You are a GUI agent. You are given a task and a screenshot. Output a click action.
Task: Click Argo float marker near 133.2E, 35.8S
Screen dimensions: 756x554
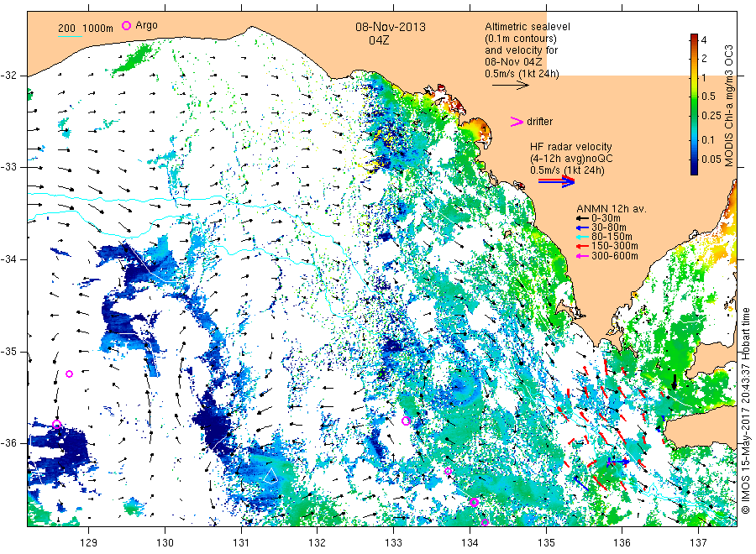click(x=406, y=421)
